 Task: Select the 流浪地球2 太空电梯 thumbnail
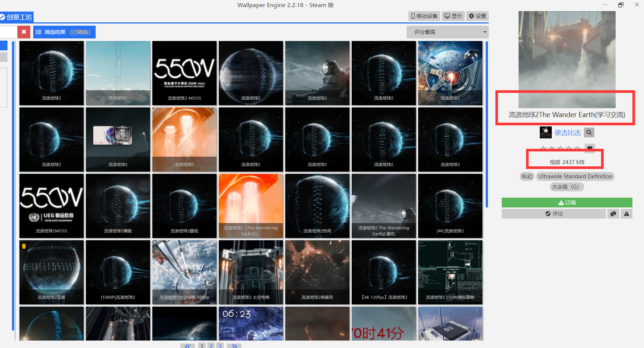251,272
